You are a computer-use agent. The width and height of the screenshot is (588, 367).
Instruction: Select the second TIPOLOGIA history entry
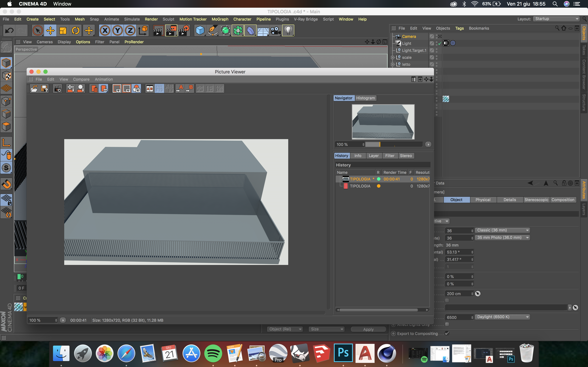pos(360,186)
